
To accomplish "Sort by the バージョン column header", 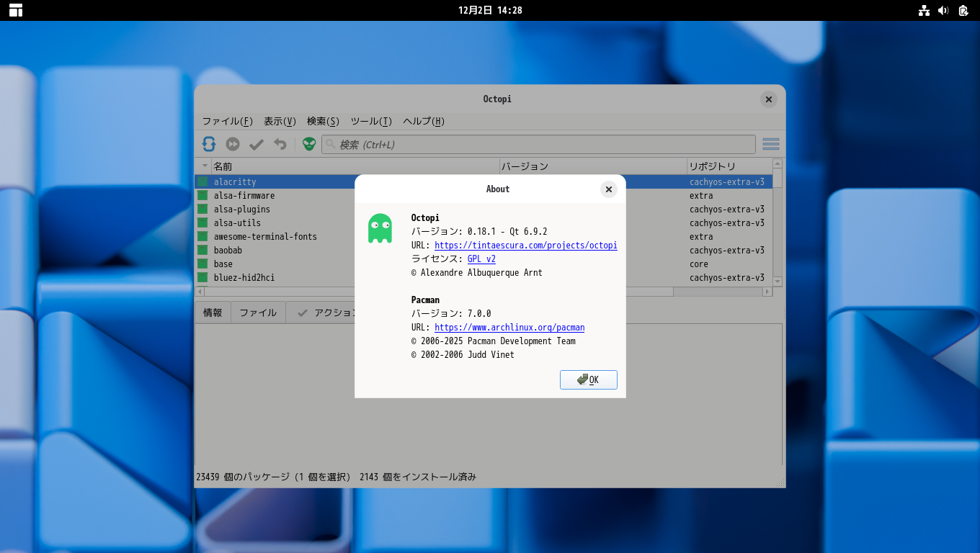I will (x=593, y=166).
